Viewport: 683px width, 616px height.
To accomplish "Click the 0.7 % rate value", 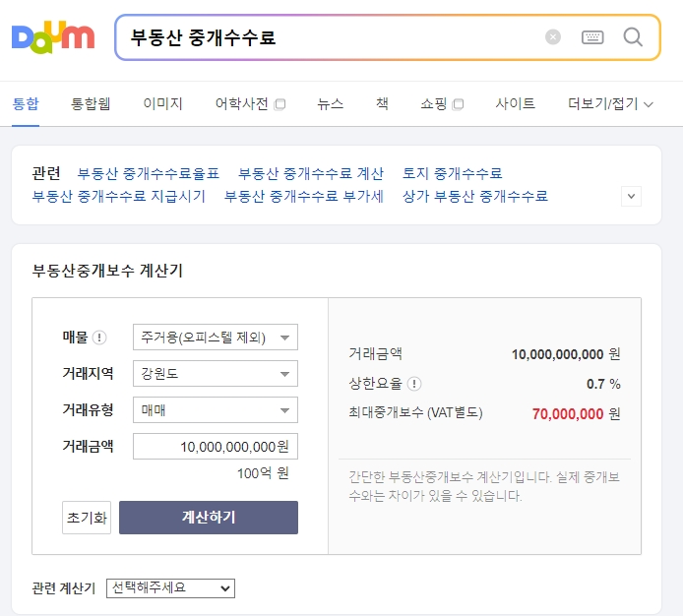I will (x=603, y=384).
